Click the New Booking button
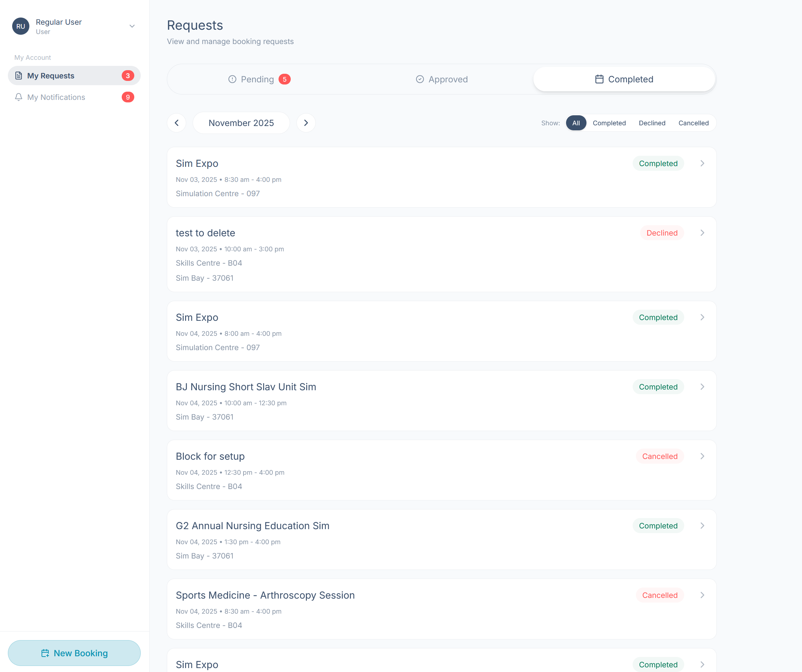 (74, 653)
